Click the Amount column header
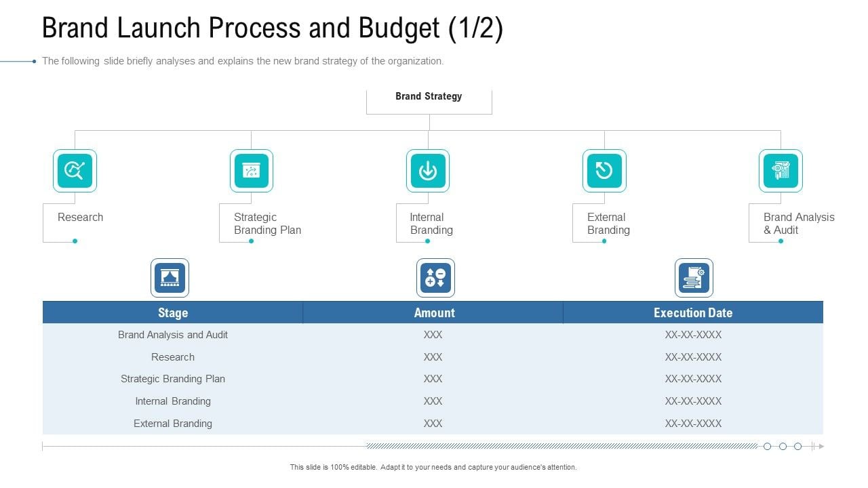Viewport: 868px width, 488px height. [x=434, y=312]
